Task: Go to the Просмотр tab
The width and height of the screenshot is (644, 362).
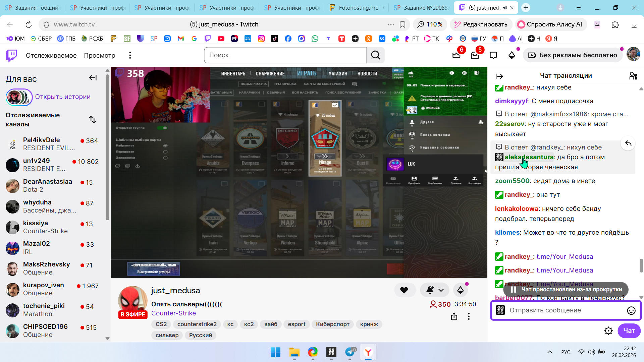Action: 99,55
